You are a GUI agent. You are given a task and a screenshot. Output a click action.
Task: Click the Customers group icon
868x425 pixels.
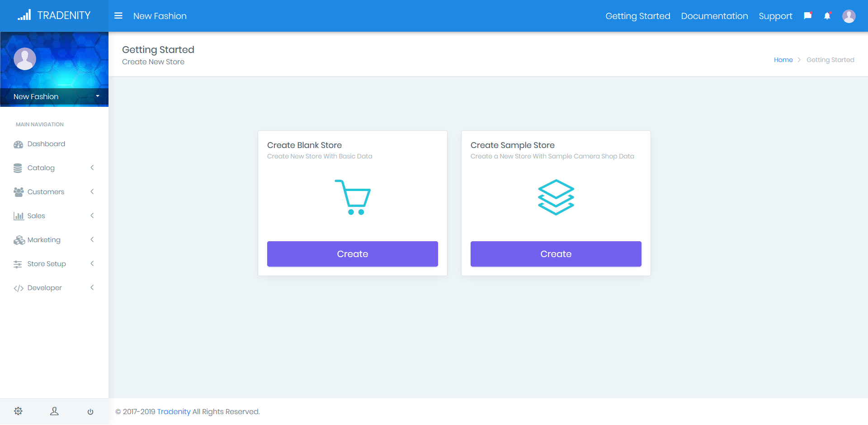[x=19, y=192]
